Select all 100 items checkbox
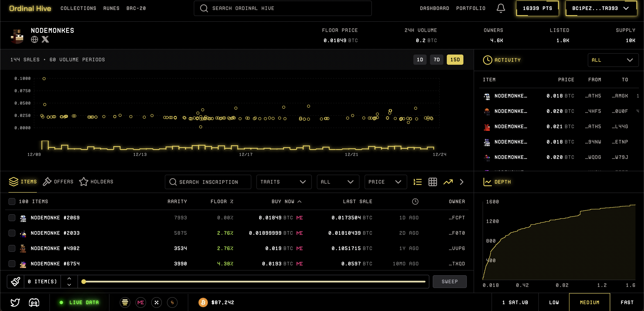This screenshot has height=311, width=644. coord(12,202)
